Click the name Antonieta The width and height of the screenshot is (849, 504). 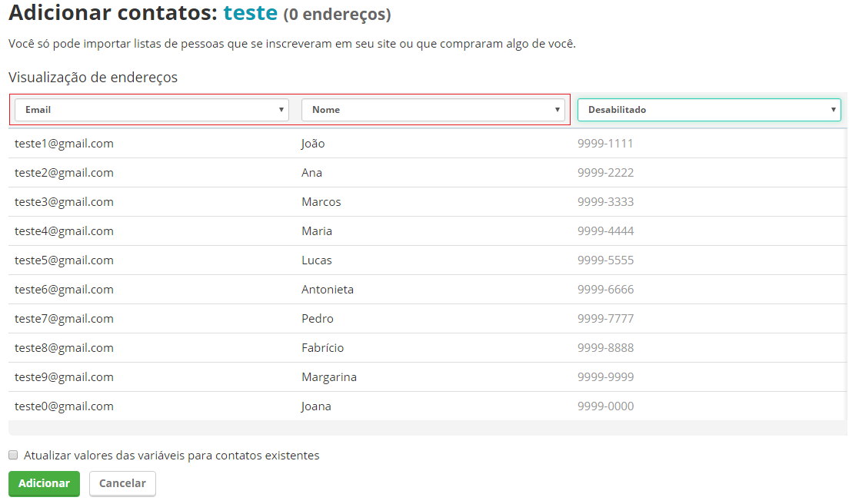[x=328, y=290]
